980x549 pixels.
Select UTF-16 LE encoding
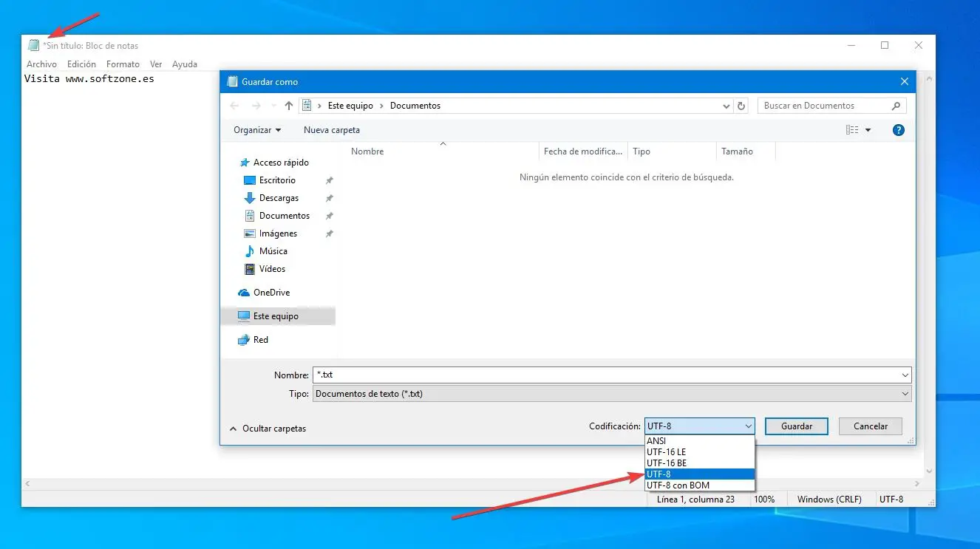699,452
